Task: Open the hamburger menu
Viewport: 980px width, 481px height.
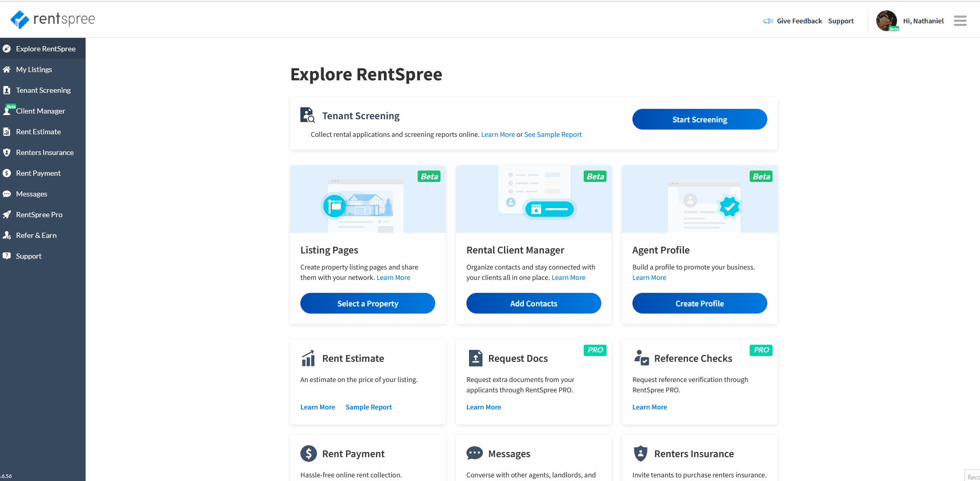Action: pos(960,21)
